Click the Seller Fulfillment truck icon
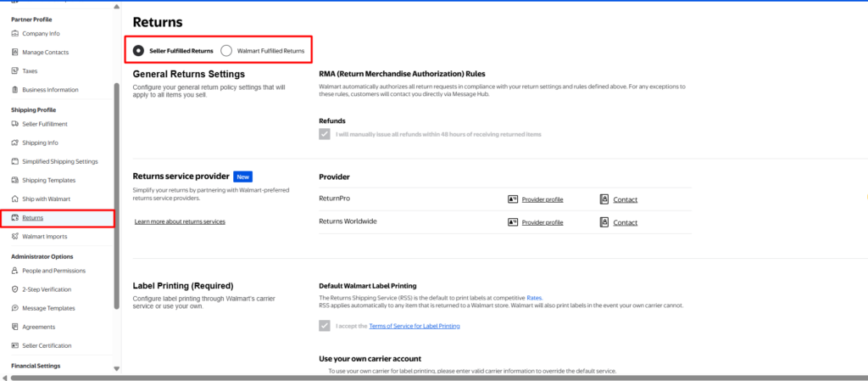This screenshot has height=381, width=868. click(15, 124)
